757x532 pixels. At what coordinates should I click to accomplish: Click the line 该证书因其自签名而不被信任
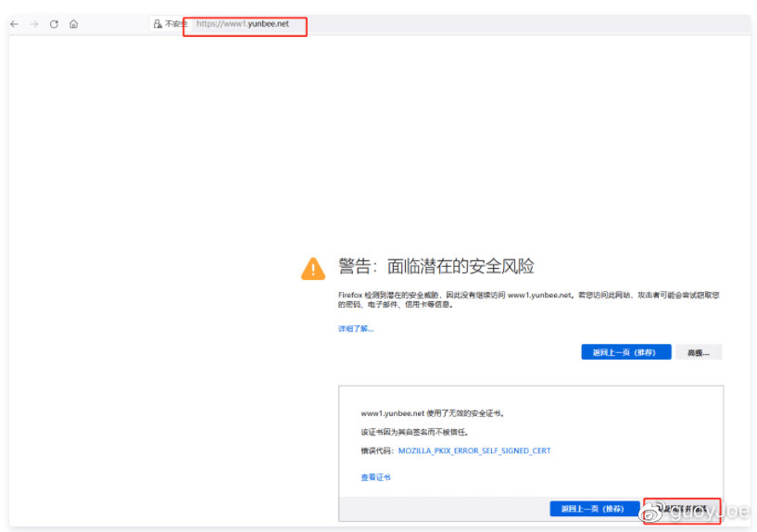(414, 432)
